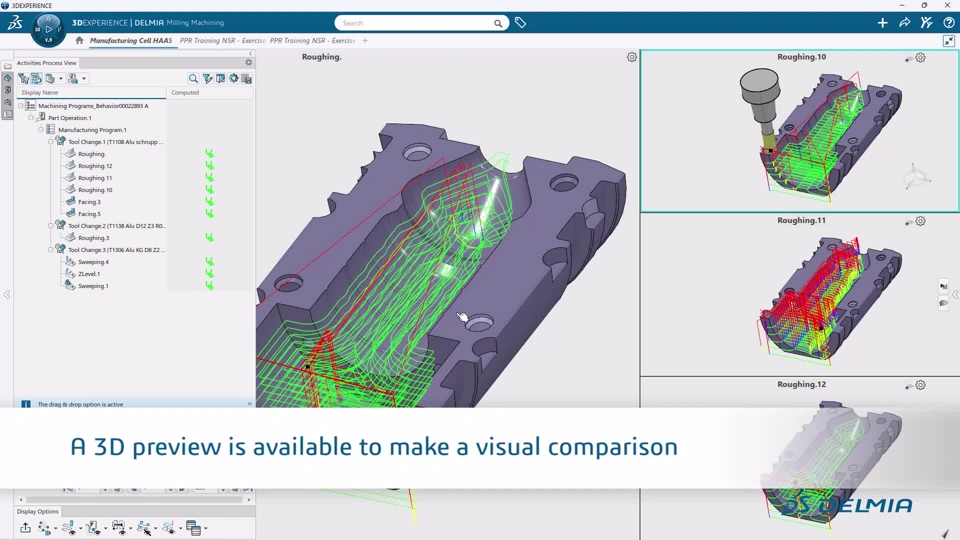Open dropdown arrow of fourth Activities toolbar icon
960x540 pixels.
(84, 78)
